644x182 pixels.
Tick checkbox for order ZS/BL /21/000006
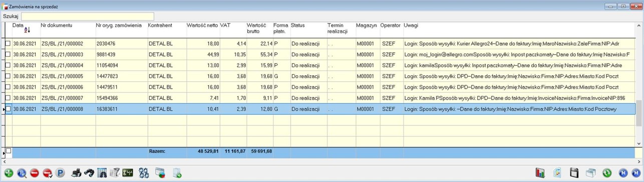point(8,87)
